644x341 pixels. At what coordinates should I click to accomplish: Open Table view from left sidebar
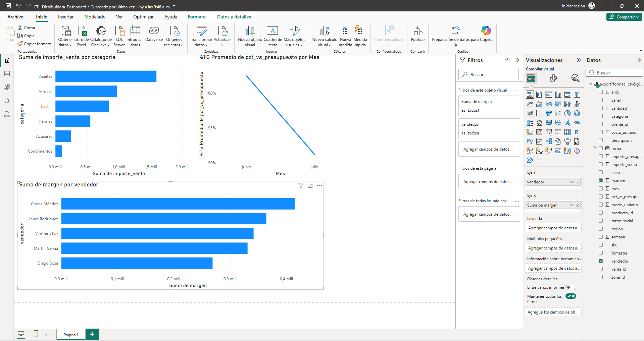pos(7,74)
